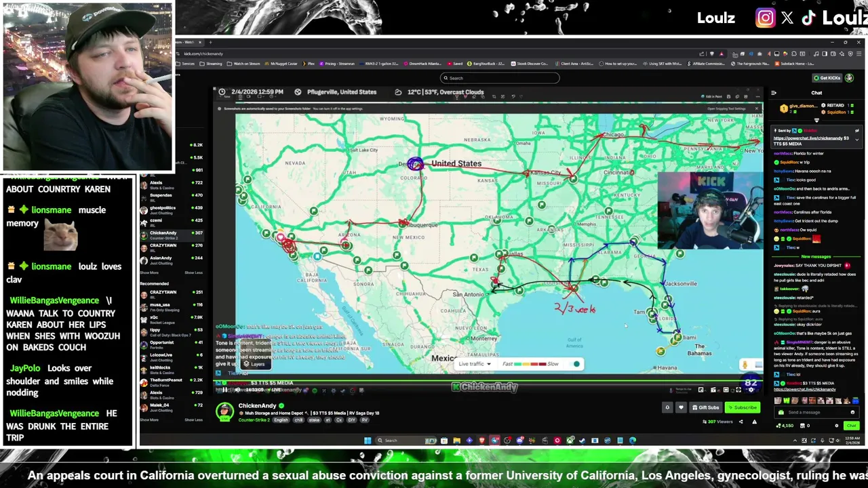Open the Plex bookmark
Viewport: 868px width, 488px height.
coord(310,64)
